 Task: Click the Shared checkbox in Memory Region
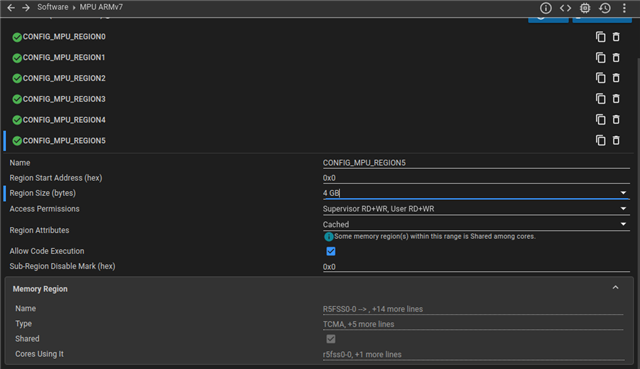point(331,339)
